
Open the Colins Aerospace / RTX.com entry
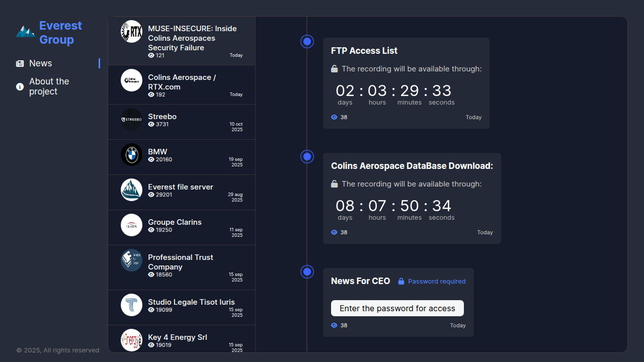[182, 82]
